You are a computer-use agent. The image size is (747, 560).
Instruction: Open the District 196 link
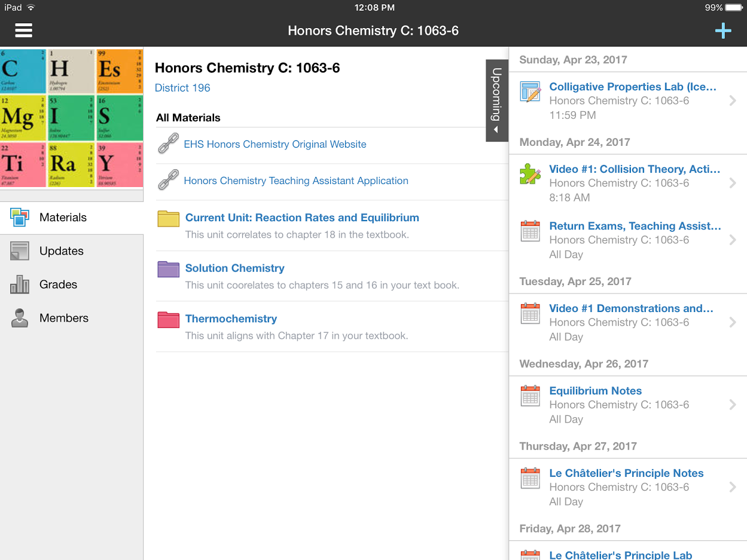click(x=182, y=88)
